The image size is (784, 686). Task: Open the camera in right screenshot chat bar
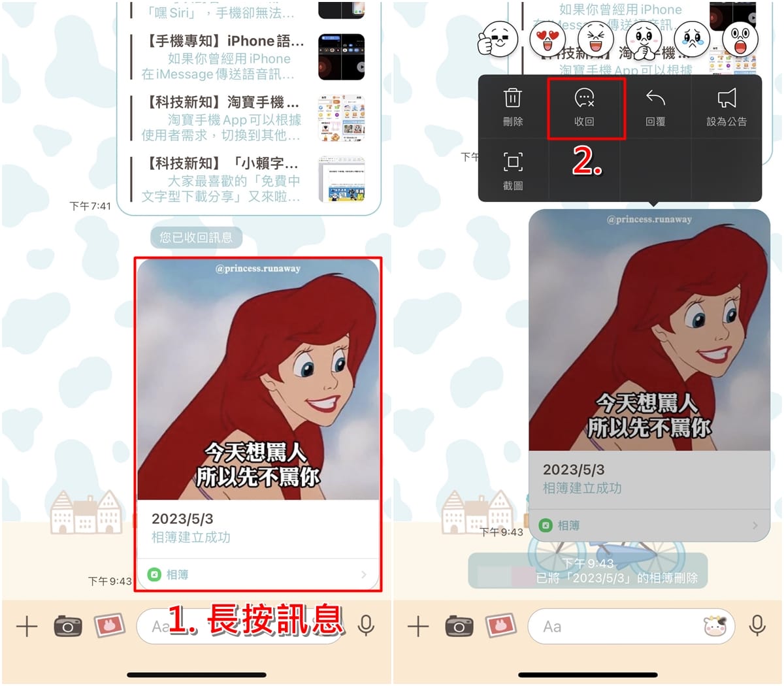[459, 627]
